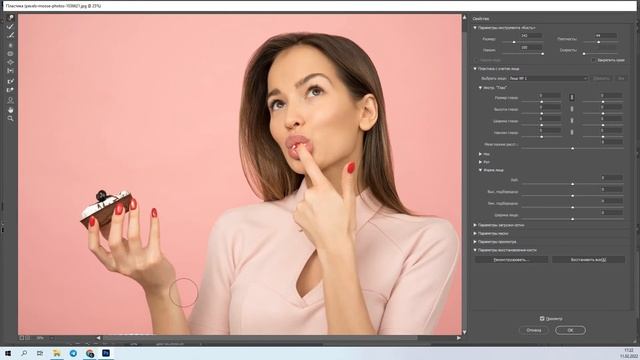The height and width of the screenshot is (360, 640).
Task: Click the brush density value field
Action: (x=605, y=36)
